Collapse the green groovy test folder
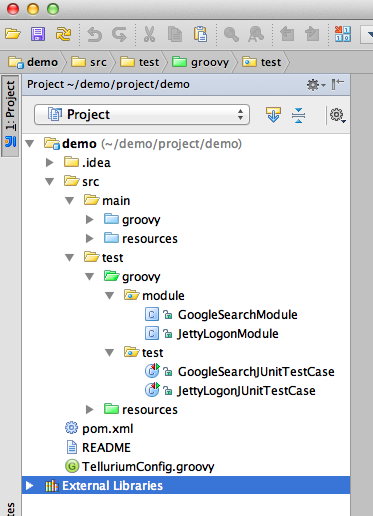The image size is (373, 516). (x=90, y=277)
